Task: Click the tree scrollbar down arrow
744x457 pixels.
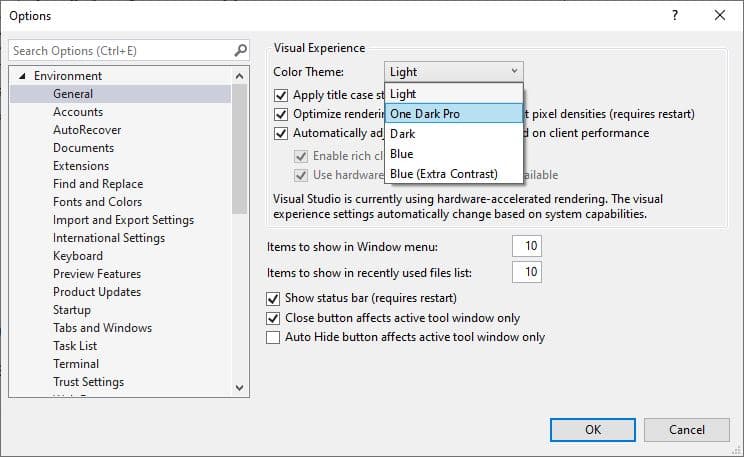Action: pyautogui.click(x=240, y=388)
